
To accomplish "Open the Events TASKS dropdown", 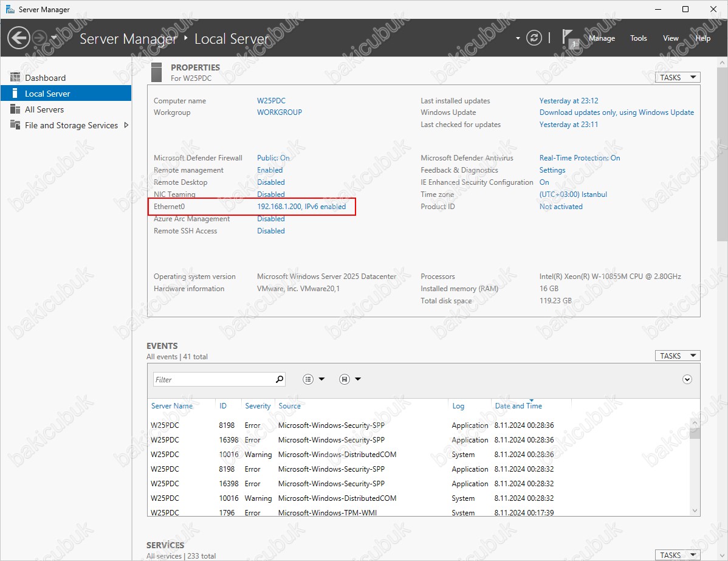I will point(678,356).
